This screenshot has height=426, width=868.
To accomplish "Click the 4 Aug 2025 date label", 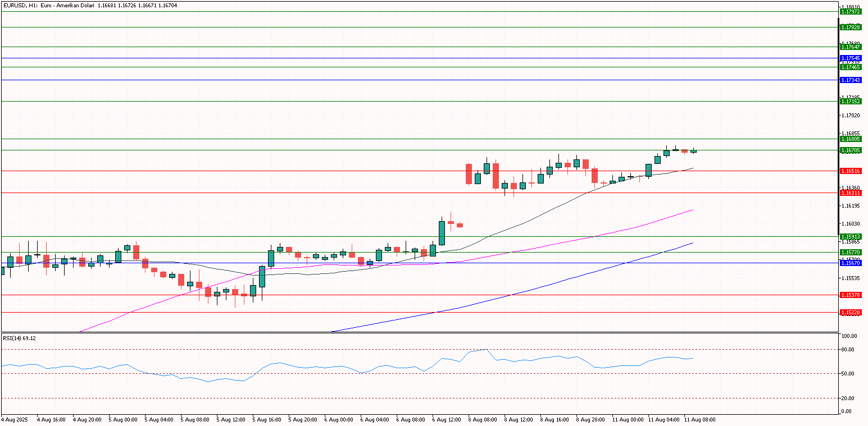I will click(x=13, y=419).
